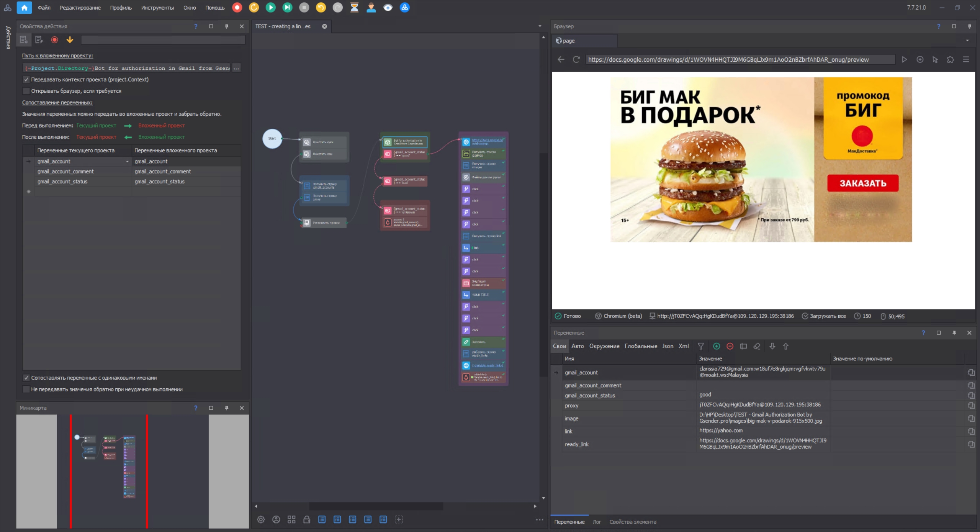This screenshot has height=532, width=980.
Task: Click the red breakpoint circle in action properties toolbar
Action: pos(54,39)
